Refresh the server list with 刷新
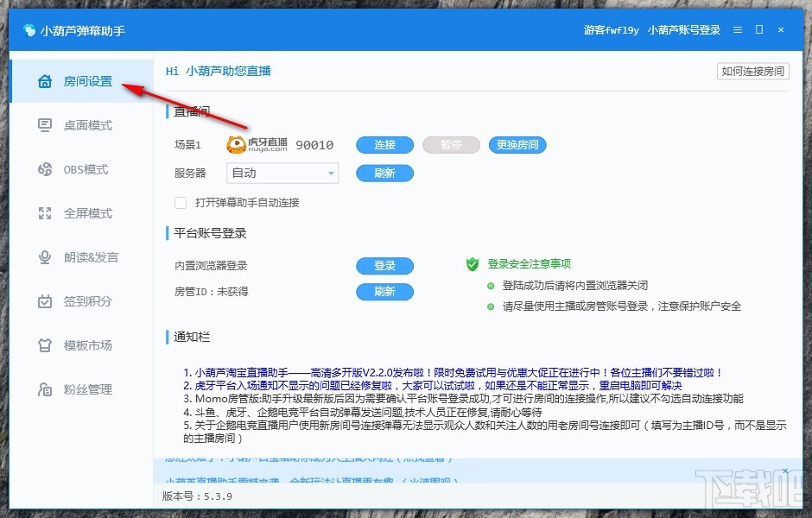The height and width of the screenshot is (518, 812). click(384, 173)
